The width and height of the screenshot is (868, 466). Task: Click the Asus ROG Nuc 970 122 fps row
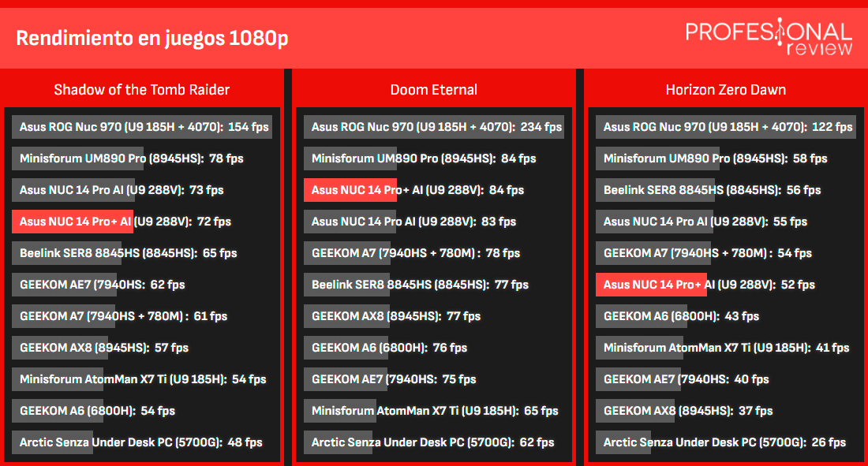726,127
